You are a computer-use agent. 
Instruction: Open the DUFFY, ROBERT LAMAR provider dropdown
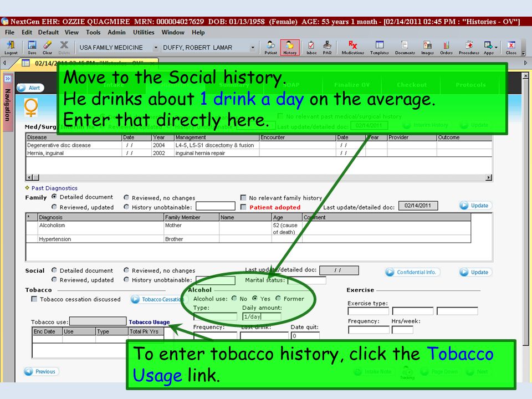pos(253,48)
